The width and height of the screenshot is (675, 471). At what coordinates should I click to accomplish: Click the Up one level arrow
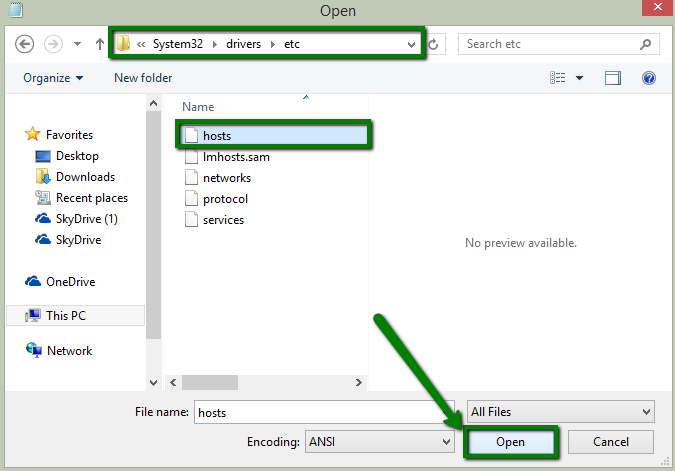pos(99,44)
